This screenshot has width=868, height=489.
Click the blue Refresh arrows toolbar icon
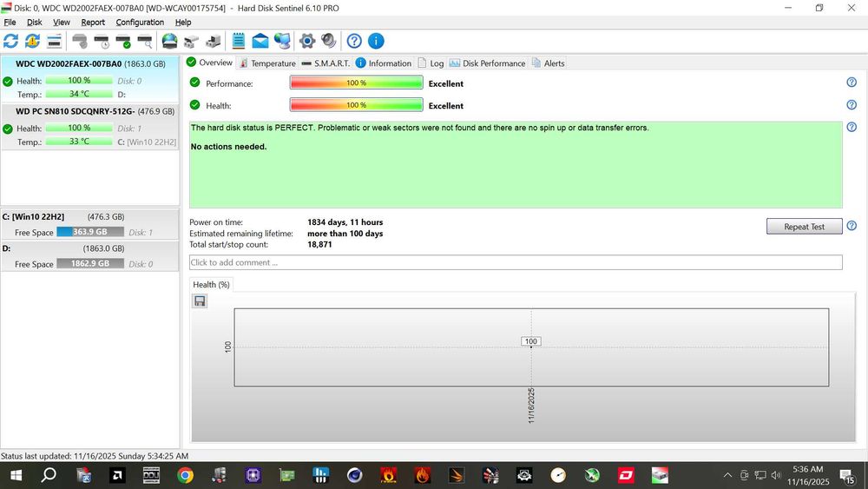[10, 41]
